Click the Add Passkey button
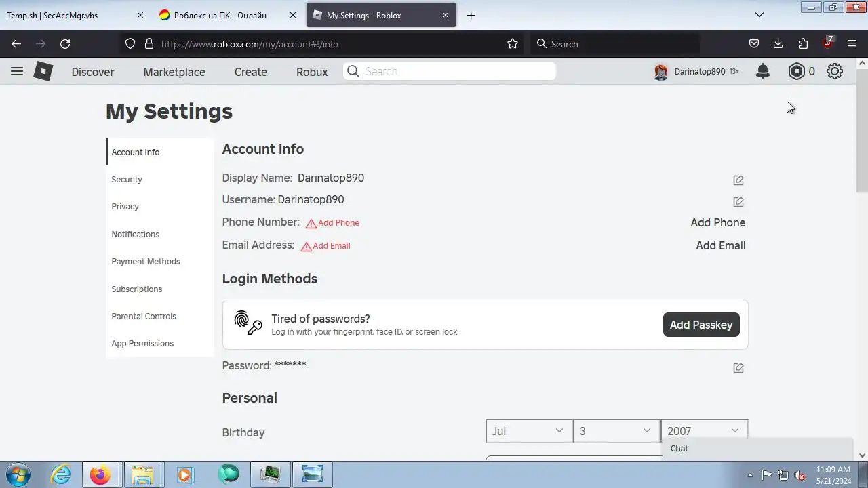Screen dimensions: 868x488 click(701, 325)
